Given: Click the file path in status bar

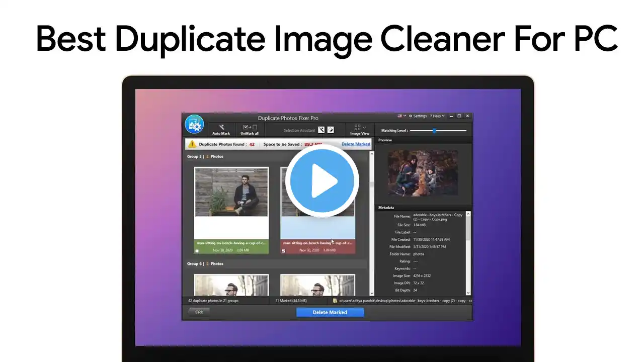Looking at the screenshot, I should coord(406,301).
